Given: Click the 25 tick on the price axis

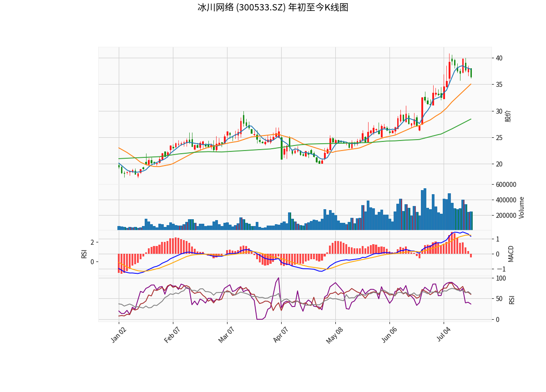Looking at the screenshot, I should 499,138.
